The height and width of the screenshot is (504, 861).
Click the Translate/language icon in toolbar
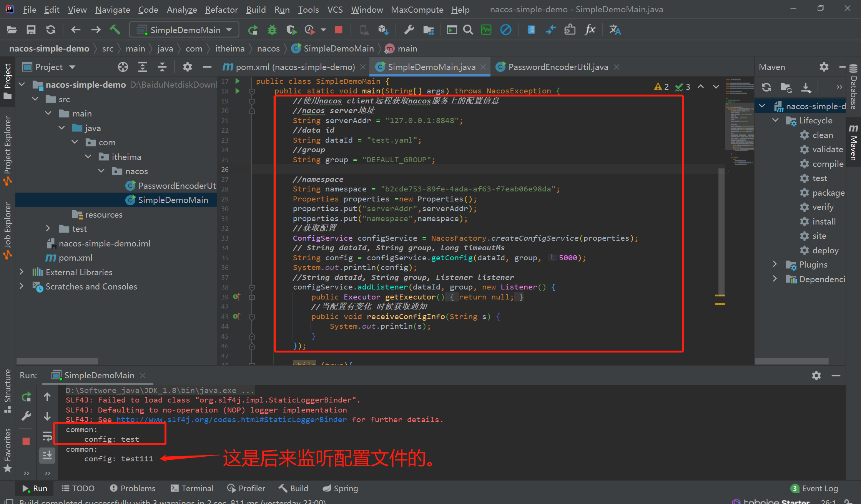pos(614,30)
